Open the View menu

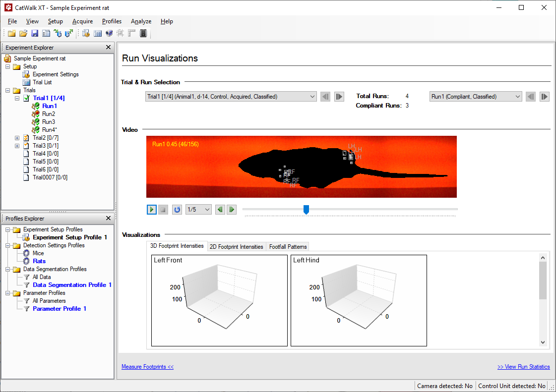tap(32, 21)
